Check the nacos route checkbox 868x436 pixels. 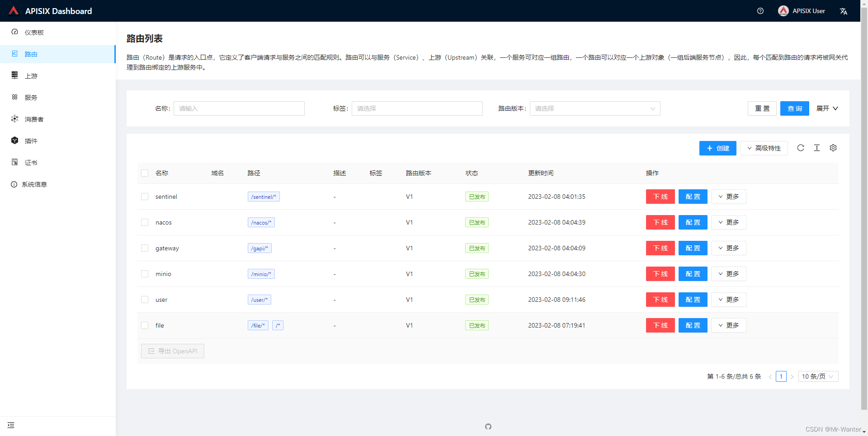pyautogui.click(x=145, y=222)
